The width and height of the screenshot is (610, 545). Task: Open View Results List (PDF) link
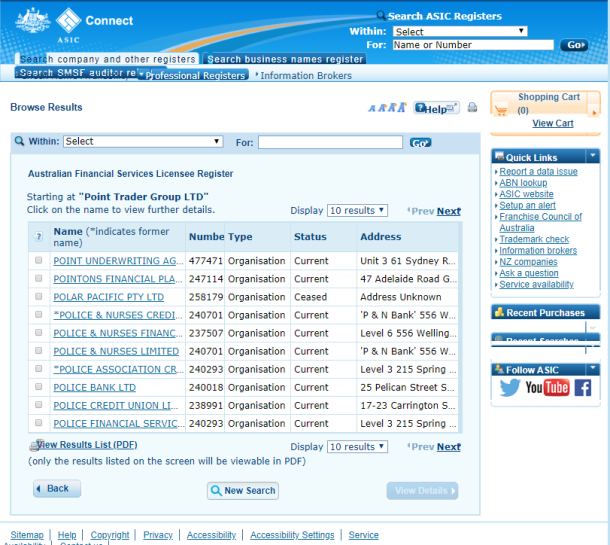(87, 445)
